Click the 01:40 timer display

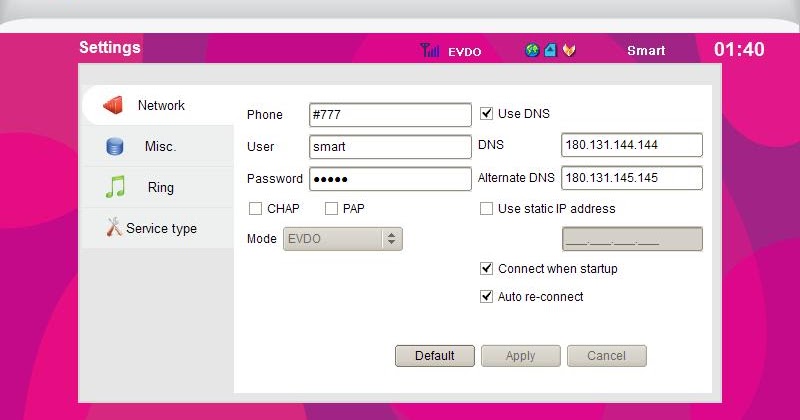pos(739,50)
